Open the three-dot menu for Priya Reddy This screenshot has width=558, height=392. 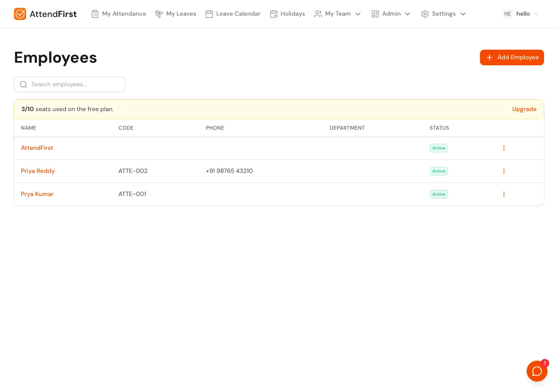click(x=504, y=171)
